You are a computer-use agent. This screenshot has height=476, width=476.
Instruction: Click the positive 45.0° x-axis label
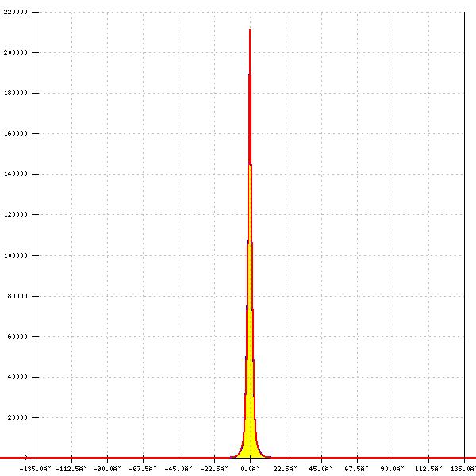(x=321, y=469)
